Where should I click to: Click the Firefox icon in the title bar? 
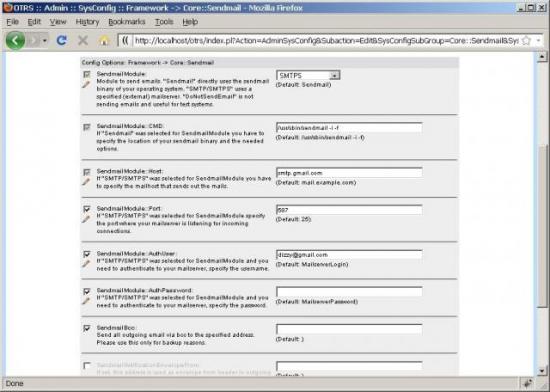pos(8,8)
